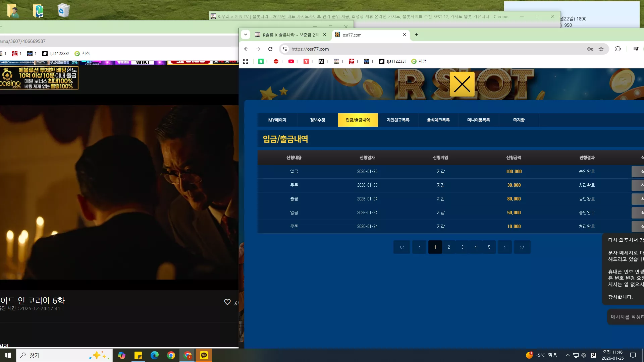Screen dimensions: 644x362
Task: Open the site information icon beside the URL
Action: point(285,49)
